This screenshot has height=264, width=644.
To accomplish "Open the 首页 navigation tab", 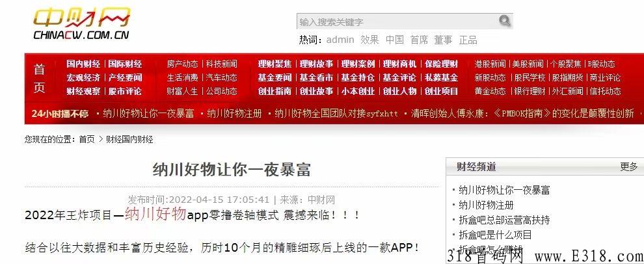I will pyautogui.click(x=40, y=78).
